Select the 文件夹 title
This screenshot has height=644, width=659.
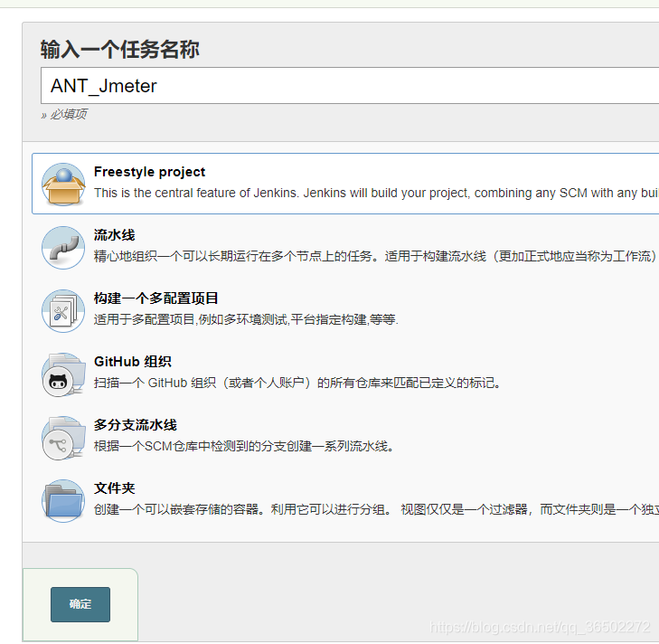pos(114,488)
